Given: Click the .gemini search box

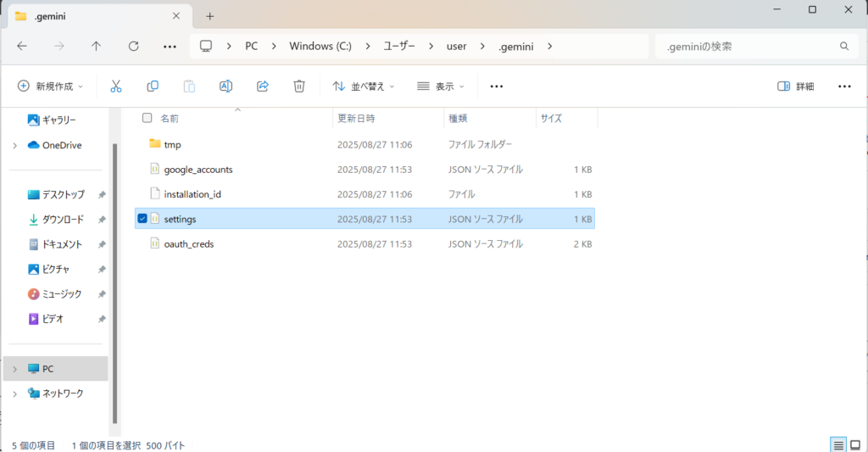Looking at the screenshot, I should click(746, 46).
